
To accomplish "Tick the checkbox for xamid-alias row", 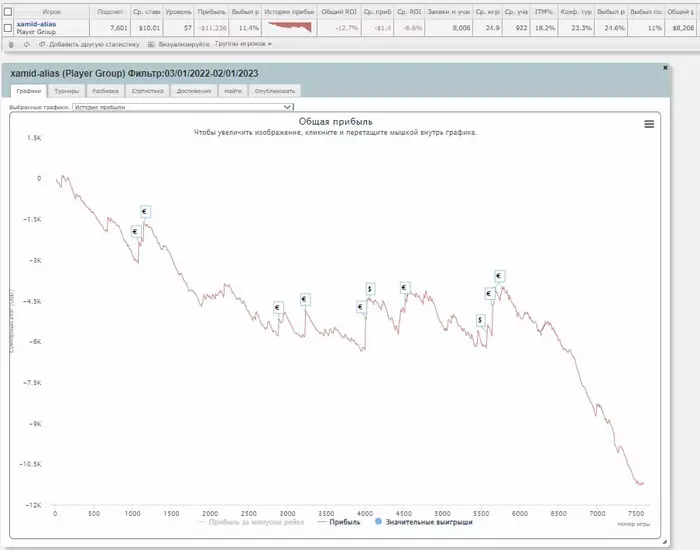I will pyautogui.click(x=8, y=28).
